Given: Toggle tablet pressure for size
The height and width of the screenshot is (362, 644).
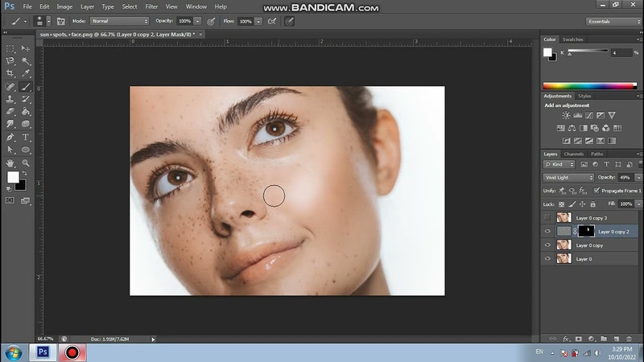Looking at the screenshot, I should pos(290,22).
